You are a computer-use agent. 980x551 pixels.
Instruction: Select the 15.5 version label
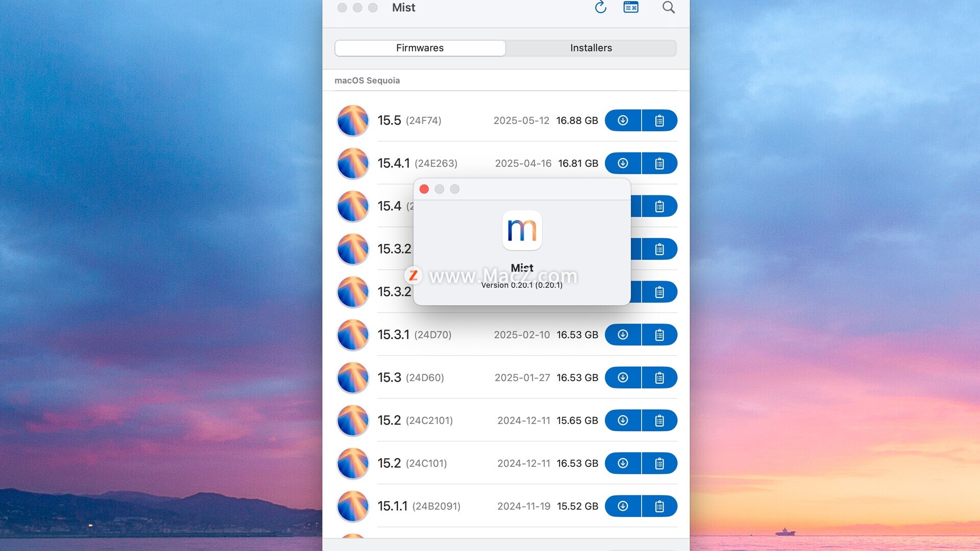389,120
